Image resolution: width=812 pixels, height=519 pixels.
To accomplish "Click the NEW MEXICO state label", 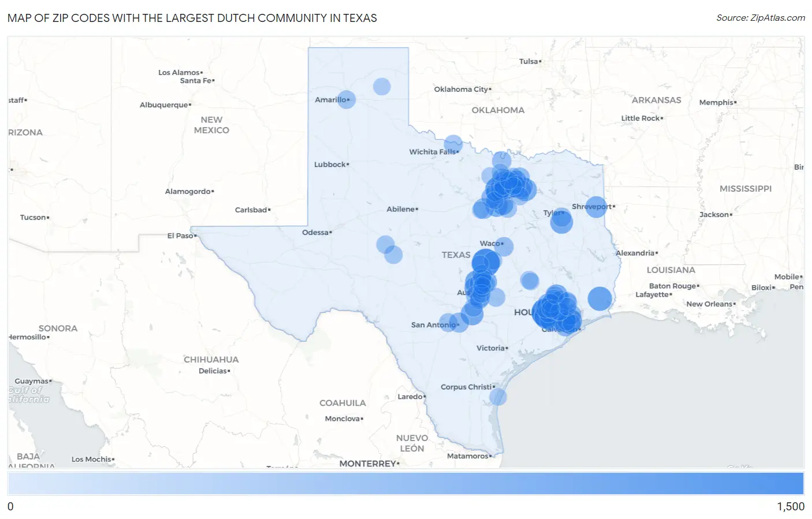I will (x=211, y=125).
